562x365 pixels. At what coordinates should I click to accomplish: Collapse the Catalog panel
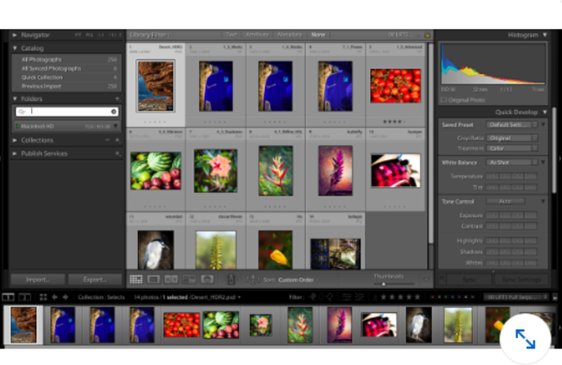pos(15,48)
